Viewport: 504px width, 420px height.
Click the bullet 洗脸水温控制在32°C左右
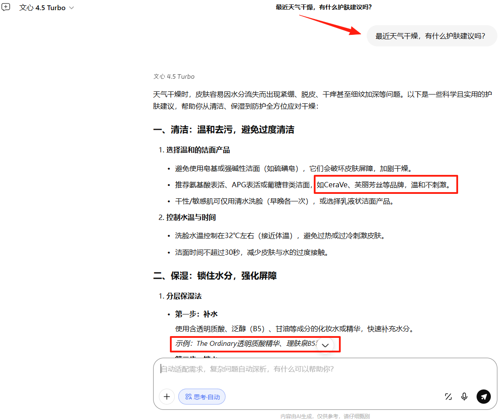(x=280, y=236)
